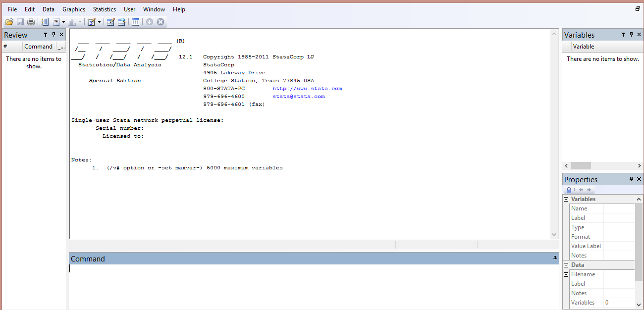Click in the Command input area
Screen dimensions: 644x310
(x=314, y=286)
